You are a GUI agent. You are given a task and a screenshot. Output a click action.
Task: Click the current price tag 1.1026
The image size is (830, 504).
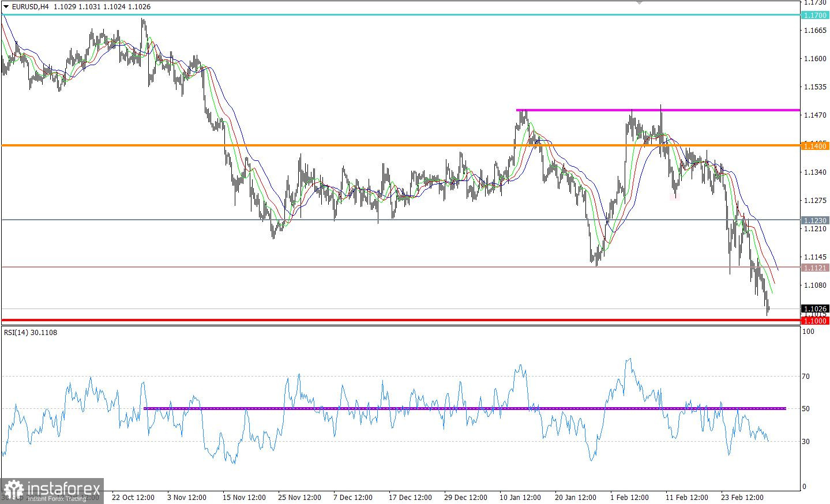[x=814, y=309]
